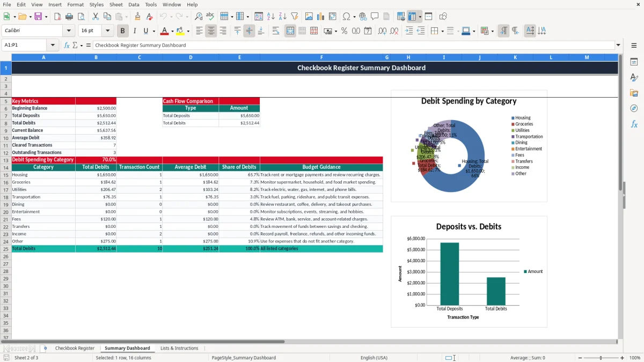The image size is (644, 362).
Task: Expand the formula bar arrow
Action: pos(618,45)
